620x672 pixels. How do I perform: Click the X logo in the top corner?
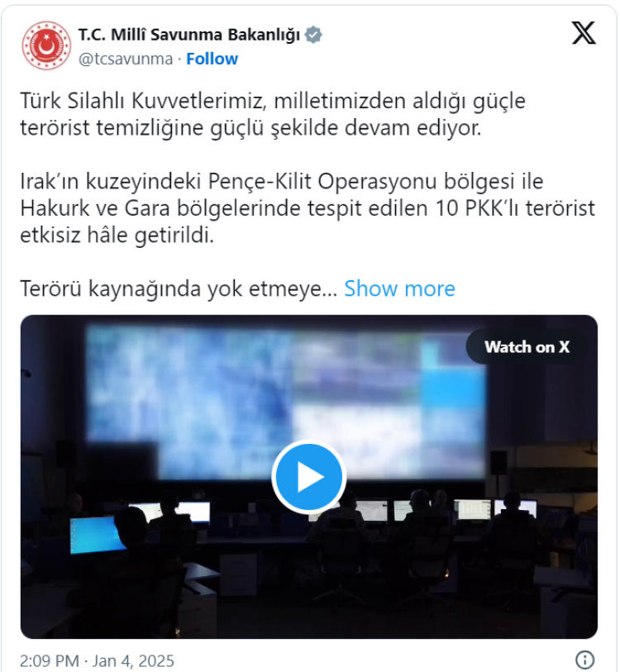[x=584, y=33]
